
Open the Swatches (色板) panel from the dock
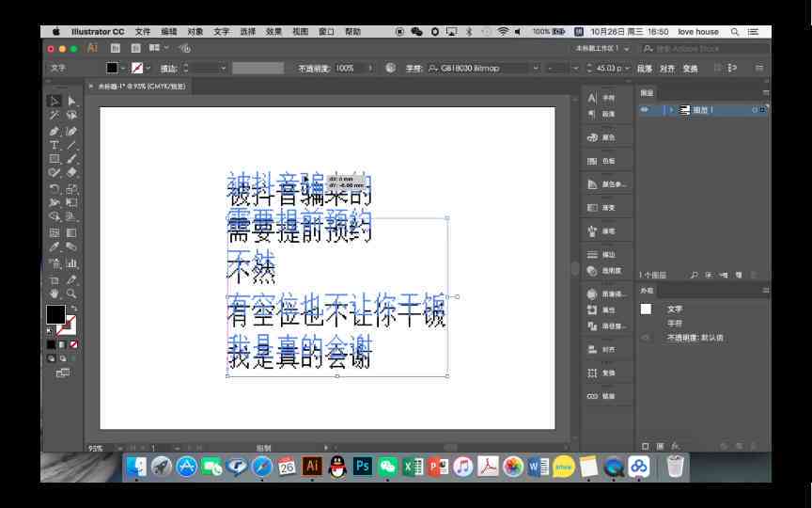[602, 161]
